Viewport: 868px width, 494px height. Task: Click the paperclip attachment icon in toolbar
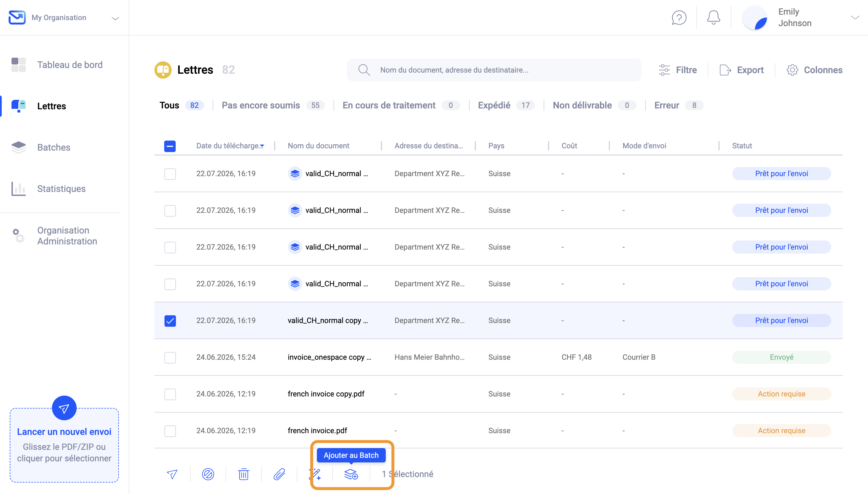[x=279, y=474]
